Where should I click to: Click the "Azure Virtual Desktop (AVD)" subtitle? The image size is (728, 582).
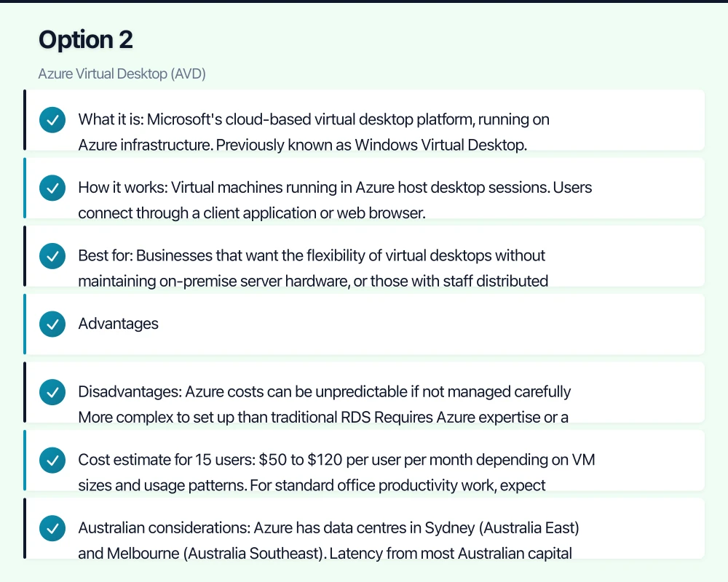pyautogui.click(x=122, y=74)
